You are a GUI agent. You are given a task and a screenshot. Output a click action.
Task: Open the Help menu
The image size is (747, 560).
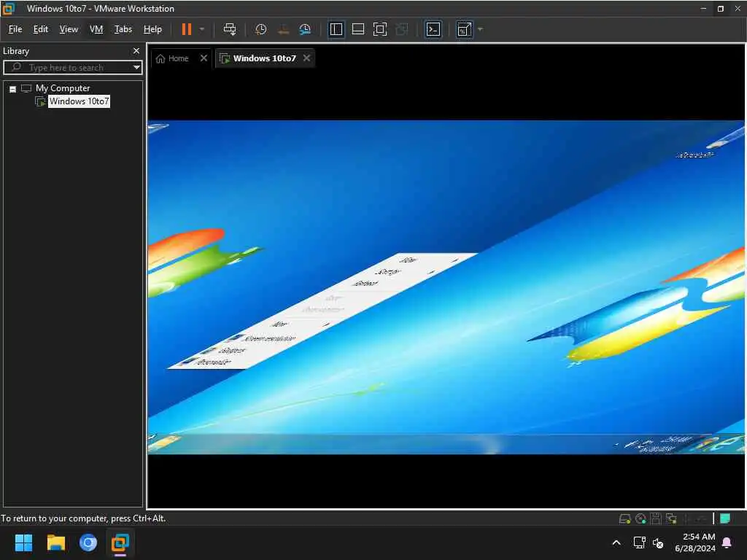[x=152, y=29]
